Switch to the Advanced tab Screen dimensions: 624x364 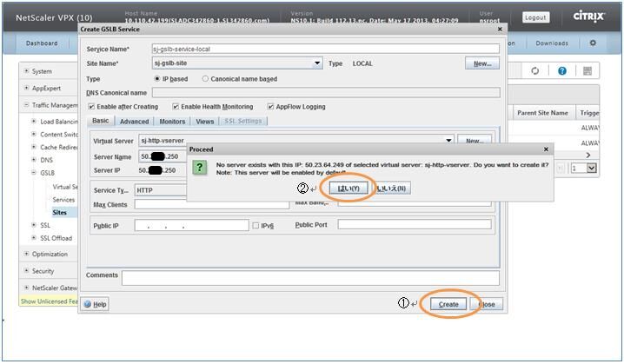pos(134,122)
